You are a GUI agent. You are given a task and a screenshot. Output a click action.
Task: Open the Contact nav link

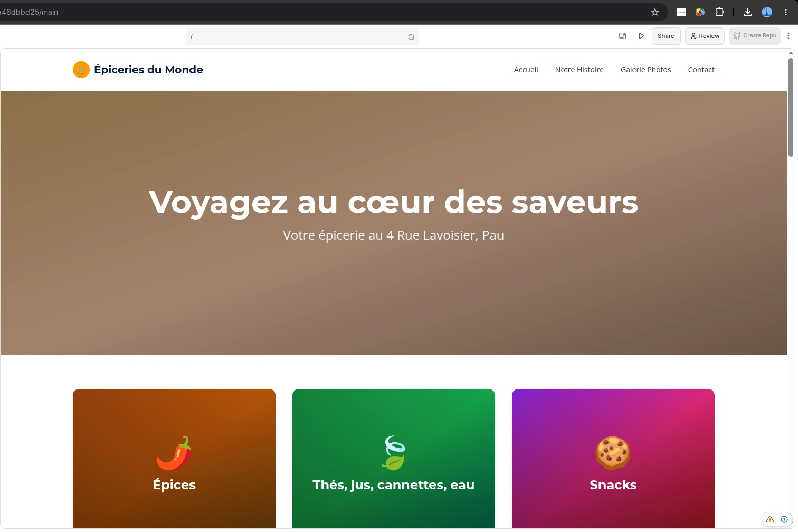point(701,70)
